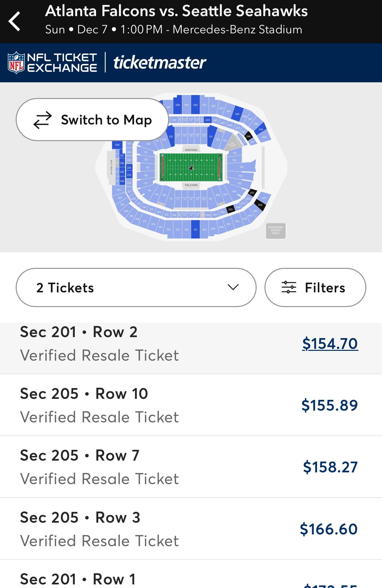382x588 pixels.
Task: Open the 2 Tickets quantity dropdown
Action: (136, 287)
